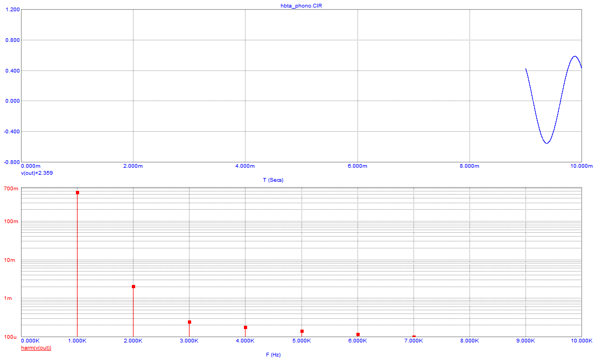Click the 5.000K frequency axis label
This screenshot has height=364, width=596.
tap(301, 341)
